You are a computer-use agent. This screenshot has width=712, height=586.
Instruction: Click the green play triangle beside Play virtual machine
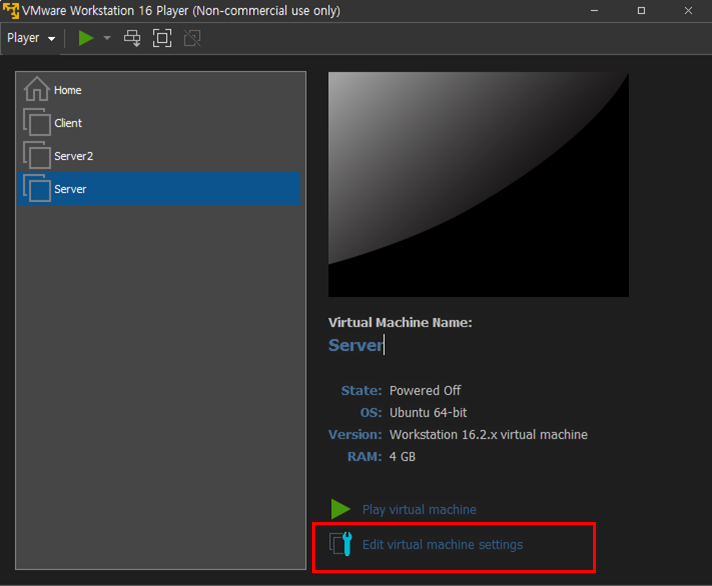pos(340,509)
